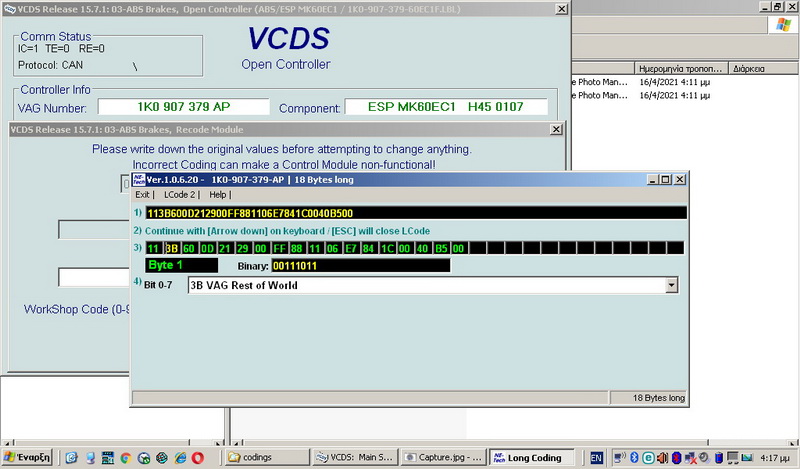
Task: Open Internet Explorer from quick launch
Action: 180,458
